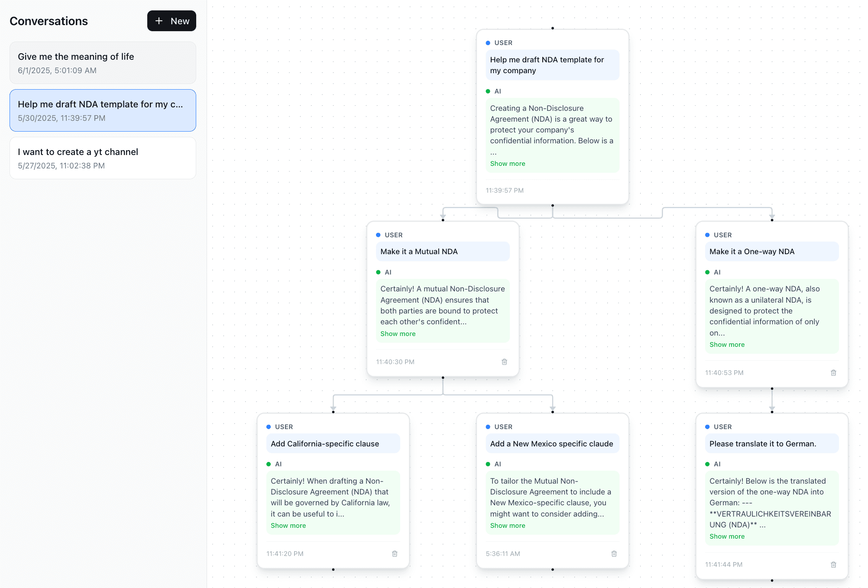This screenshot has width=868, height=588.
Task: Open 'Give me the meaning of life' conversation
Action: (103, 63)
